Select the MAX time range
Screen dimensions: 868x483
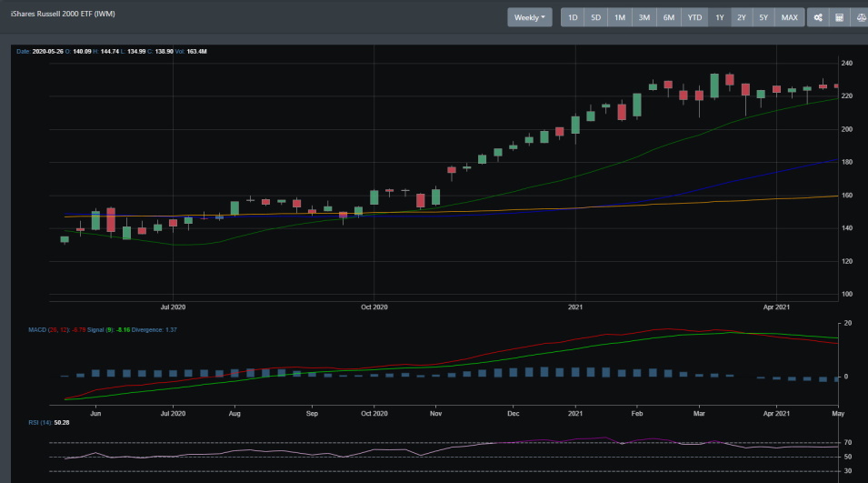[x=790, y=17]
